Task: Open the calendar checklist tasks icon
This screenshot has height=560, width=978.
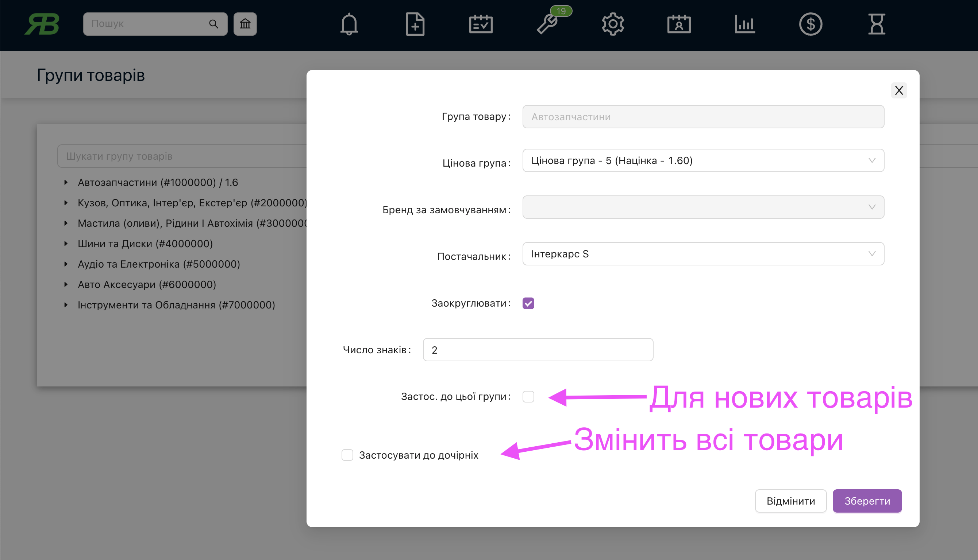Action: (481, 24)
